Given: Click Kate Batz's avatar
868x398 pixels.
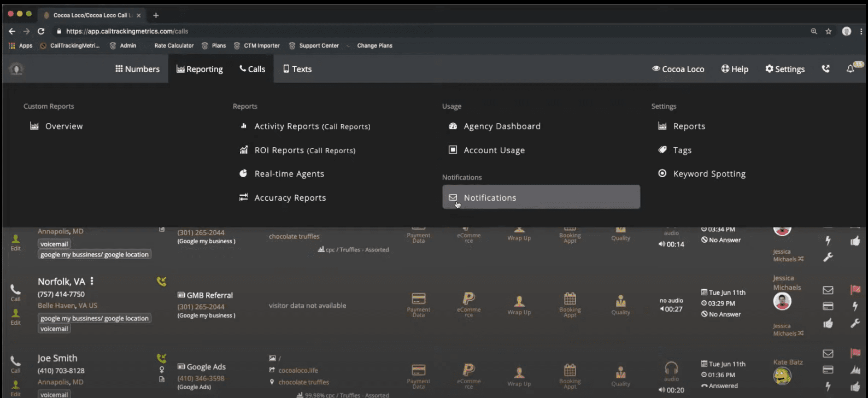Looking at the screenshot, I should 782,376.
